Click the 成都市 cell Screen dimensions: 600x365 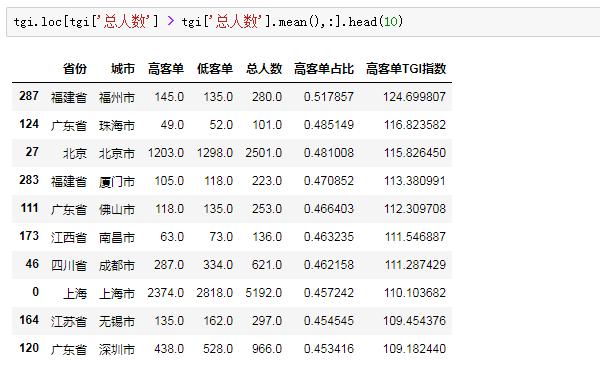pyautogui.click(x=117, y=265)
